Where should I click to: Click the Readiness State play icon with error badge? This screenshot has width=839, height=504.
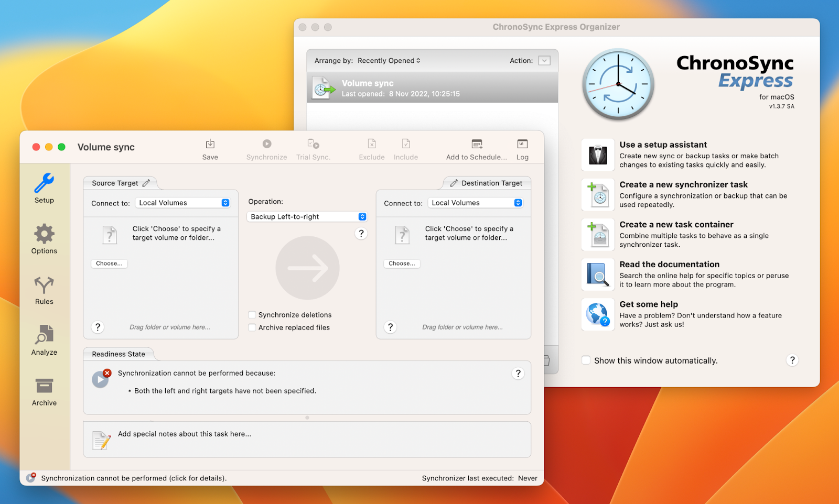pyautogui.click(x=101, y=378)
